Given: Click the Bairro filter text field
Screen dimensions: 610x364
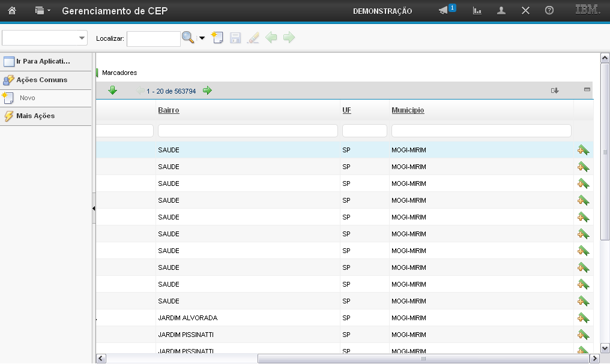Looking at the screenshot, I should 247,131.
